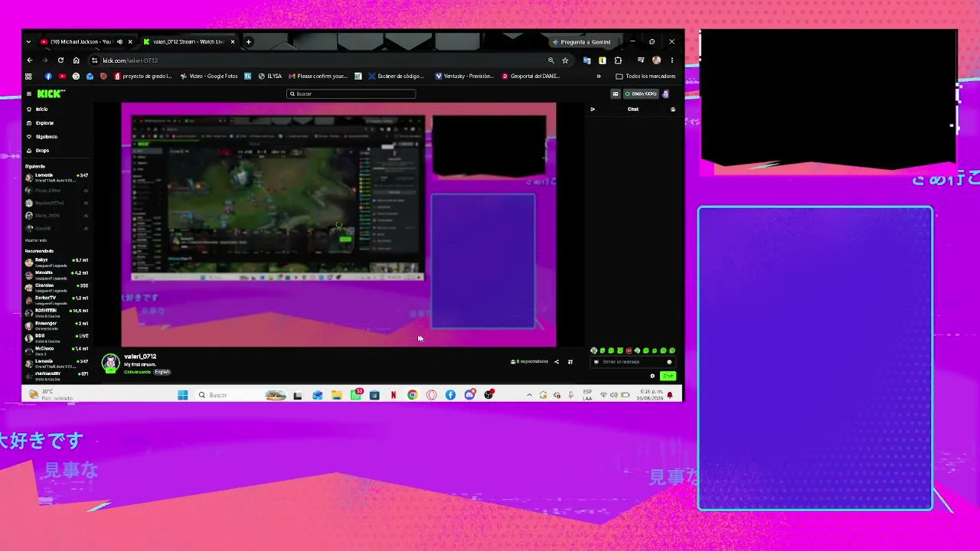Open the YouTube bookmark icon
The image size is (980, 551).
(x=62, y=77)
